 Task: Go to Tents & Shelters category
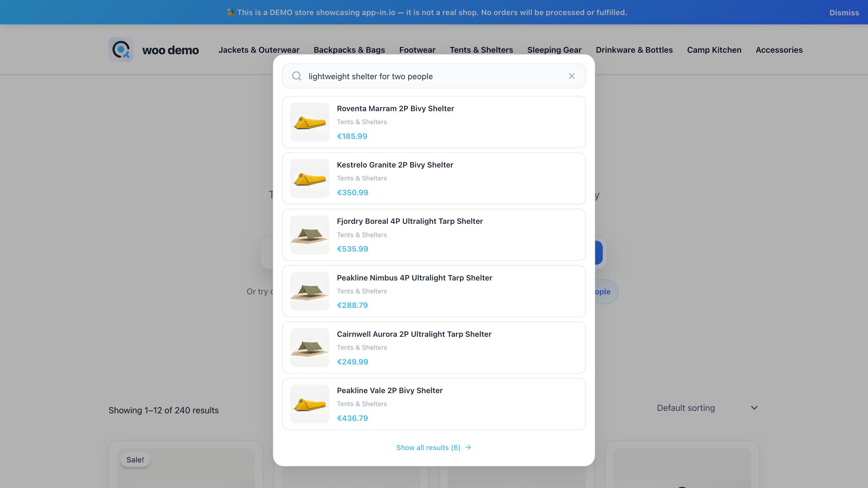tap(481, 50)
